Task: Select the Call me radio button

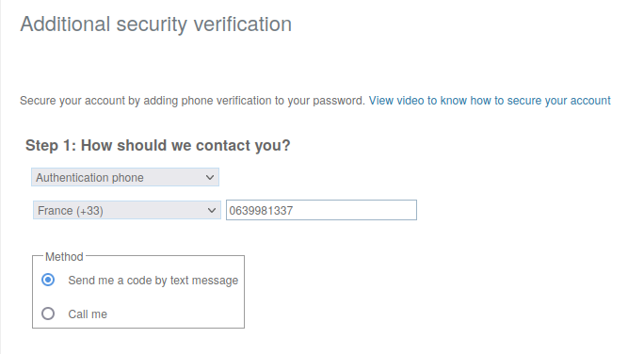Action: coord(48,314)
